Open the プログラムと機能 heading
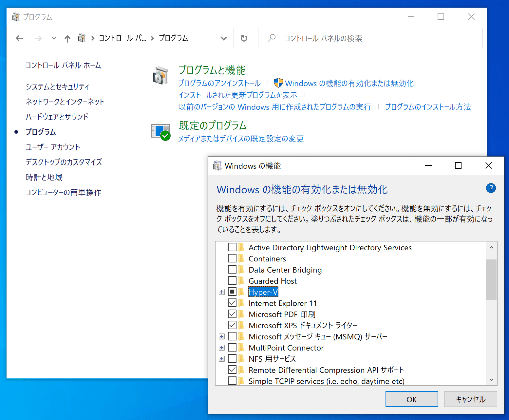Screen dimensions: 509x420 [212, 70]
